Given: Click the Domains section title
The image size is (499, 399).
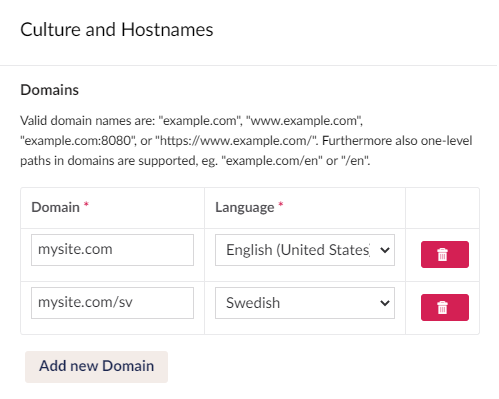Looking at the screenshot, I should [50, 90].
